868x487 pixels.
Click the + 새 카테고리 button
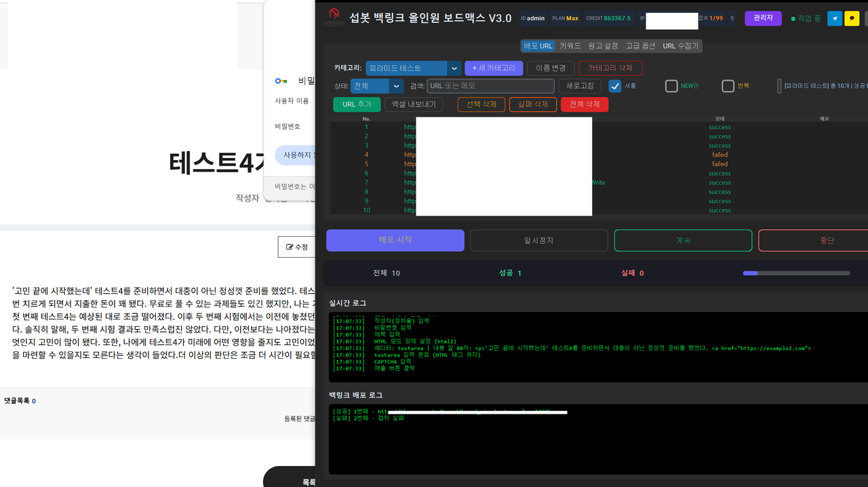(x=494, y=69)
